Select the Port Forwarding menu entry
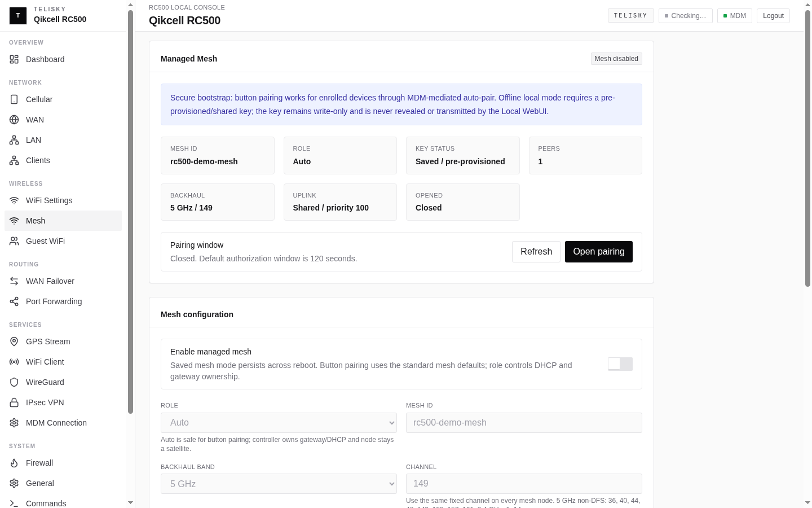 pyautogui.click(x=63, y=301)
